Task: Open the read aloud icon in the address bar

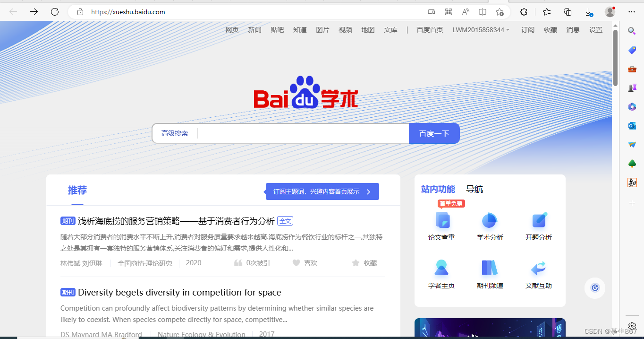Action: point(466,12)
